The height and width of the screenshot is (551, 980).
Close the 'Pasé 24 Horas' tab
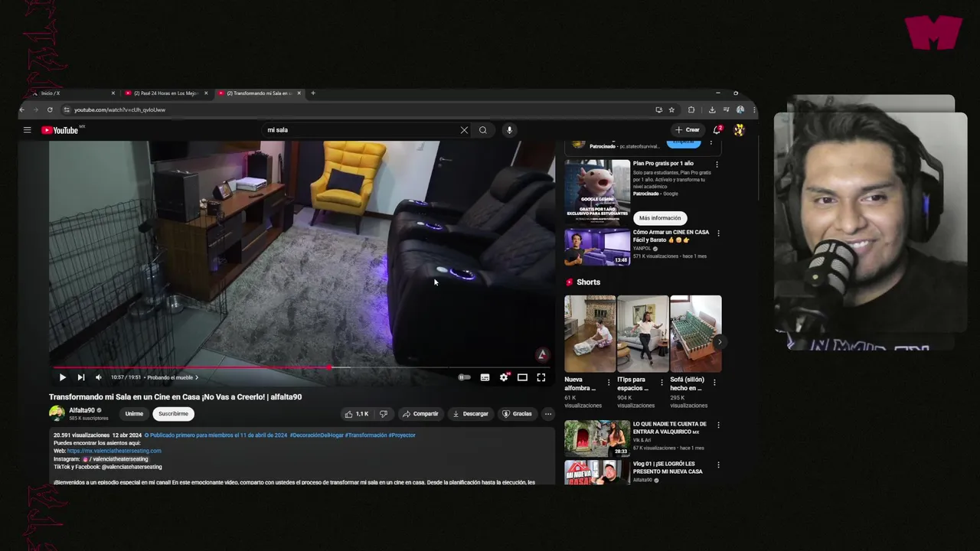coord(206,93)
